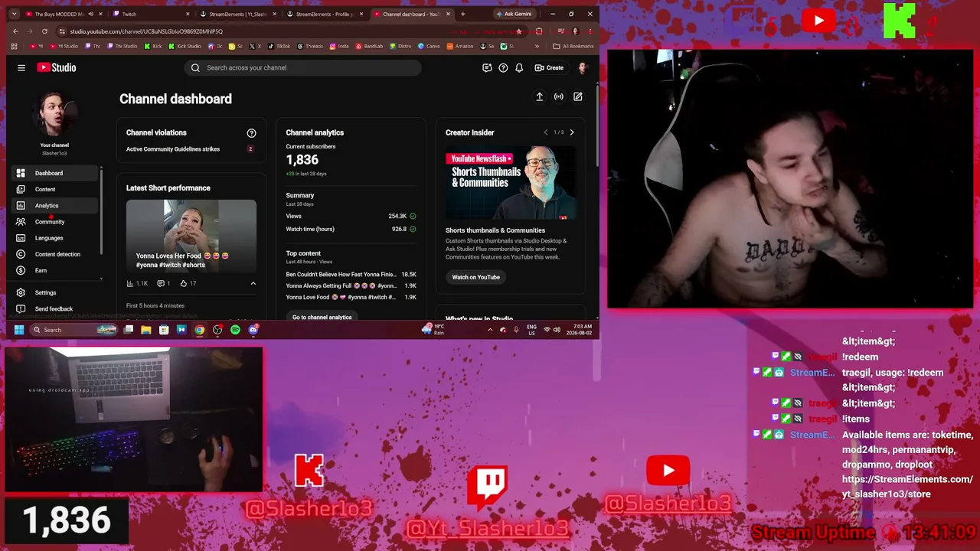Select Dashboard in the sidebar menu
This screenshot has width=980, height=551.
(x=55, y=173)
